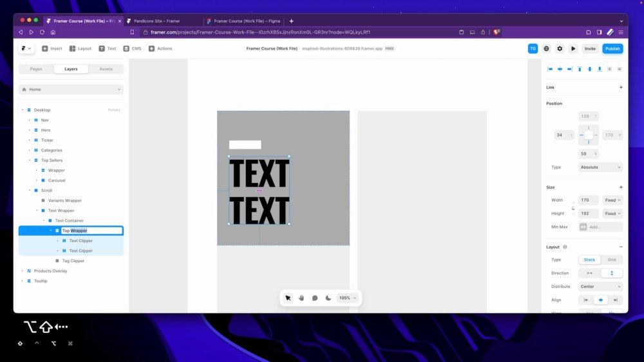The image size is (644, 362).
Task: Add a Link with plus icon
Action: tap(621, 87)
